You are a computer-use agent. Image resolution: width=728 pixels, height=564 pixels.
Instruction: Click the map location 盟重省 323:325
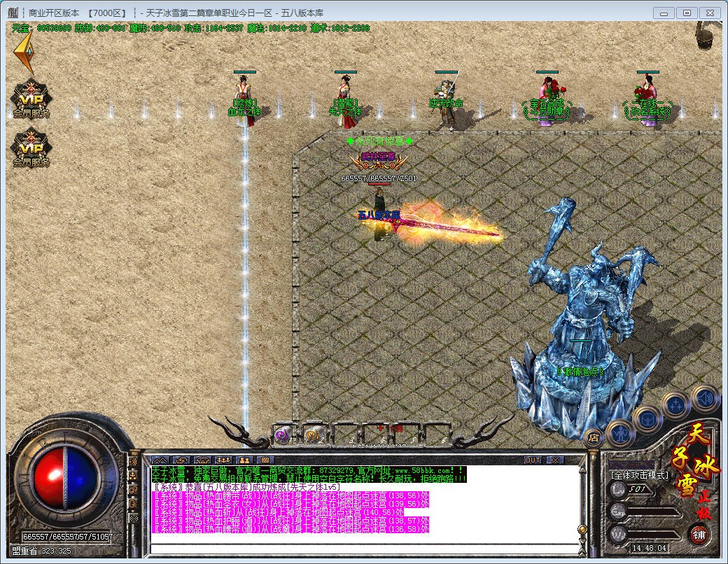tap(42, 551)
